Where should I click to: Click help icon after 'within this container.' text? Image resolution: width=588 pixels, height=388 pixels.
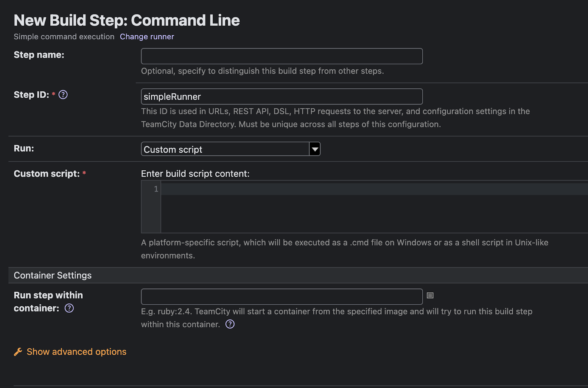click(x=230, y=324)
